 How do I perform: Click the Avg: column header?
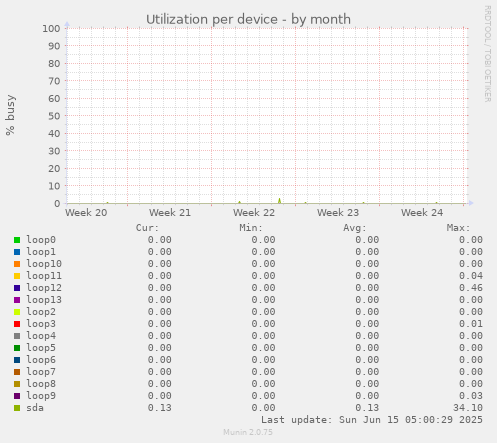[355, 228]
